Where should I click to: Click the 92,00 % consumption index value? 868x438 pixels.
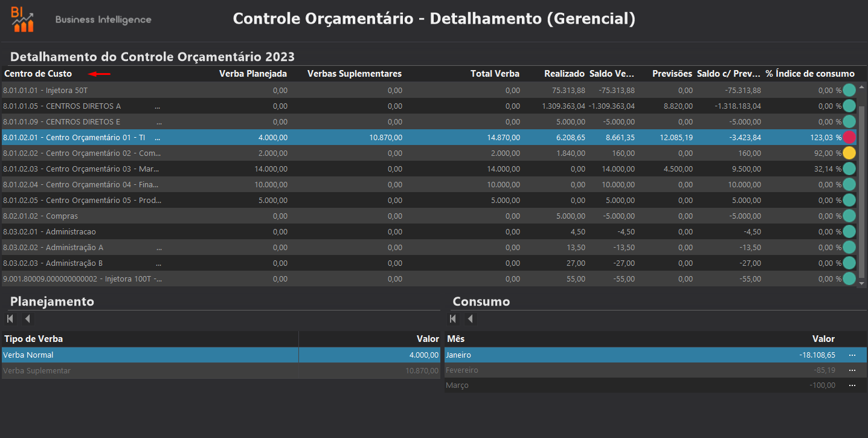click(828, 153)
